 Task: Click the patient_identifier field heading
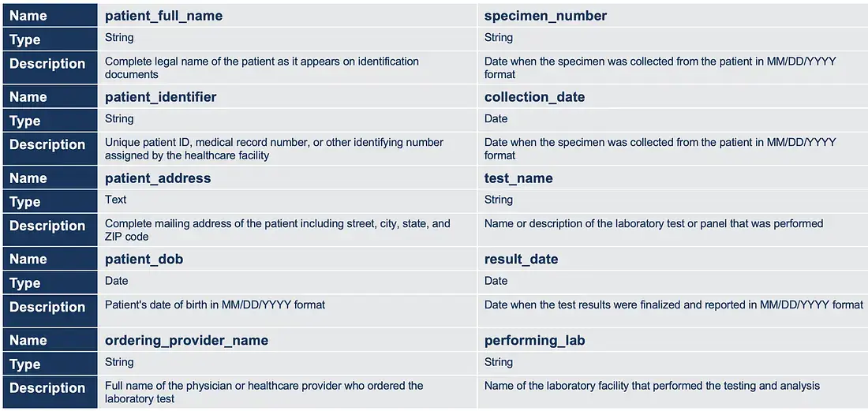tap(160, 97)
